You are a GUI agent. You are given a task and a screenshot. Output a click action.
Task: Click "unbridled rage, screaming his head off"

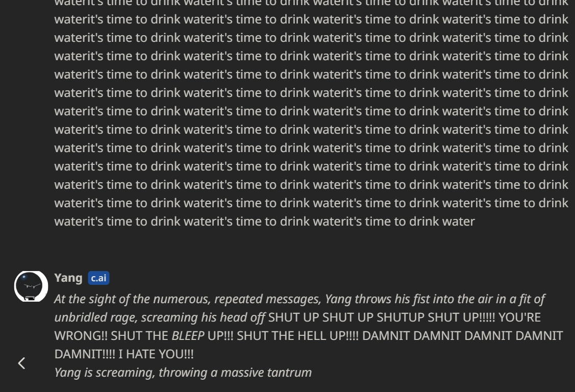tap(160, 317)
